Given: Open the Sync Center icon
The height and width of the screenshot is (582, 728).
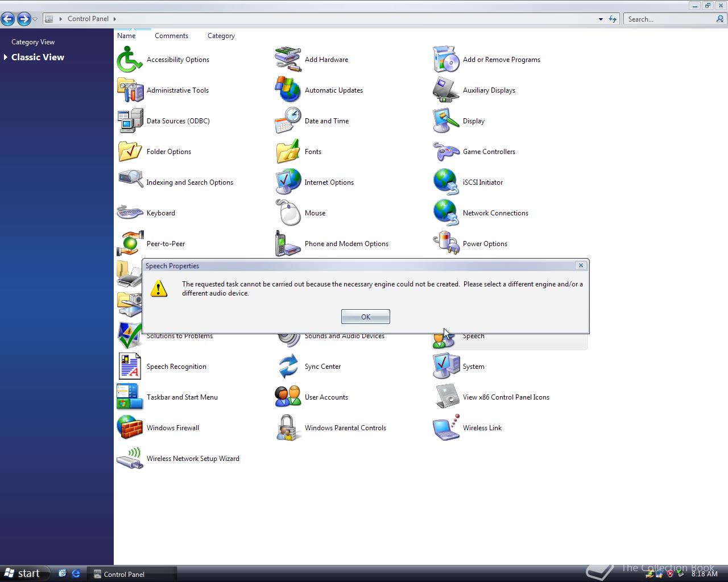Looking at the screenshot, I should click(288, 367).
